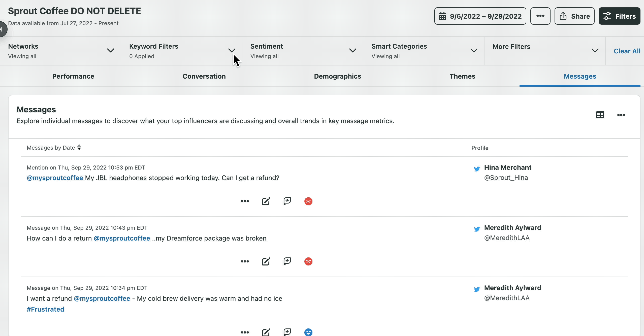Open Hina Merchant profile name
644x336 pixels.
tap(508, 167)
